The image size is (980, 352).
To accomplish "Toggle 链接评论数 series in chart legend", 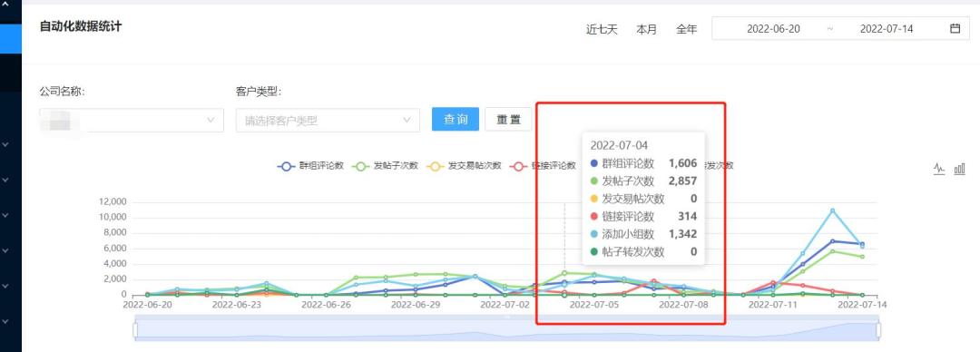I will click(544, 166).
